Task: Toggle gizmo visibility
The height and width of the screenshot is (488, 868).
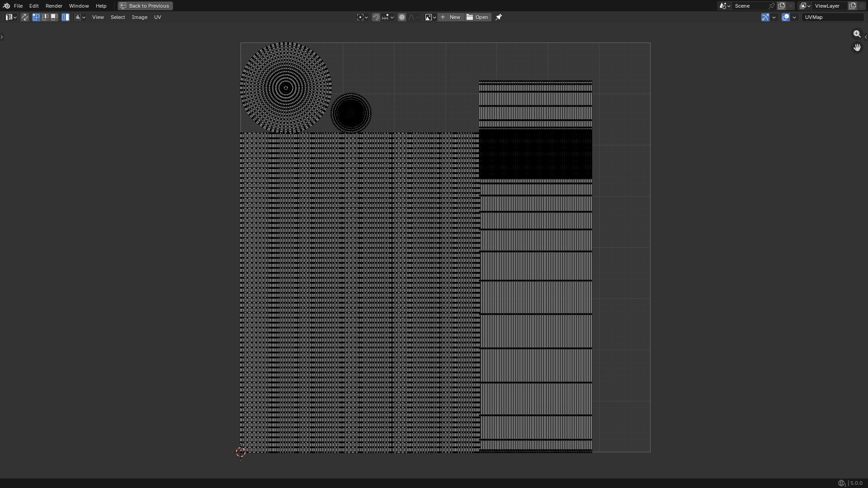Action: [x=765, y=17]
